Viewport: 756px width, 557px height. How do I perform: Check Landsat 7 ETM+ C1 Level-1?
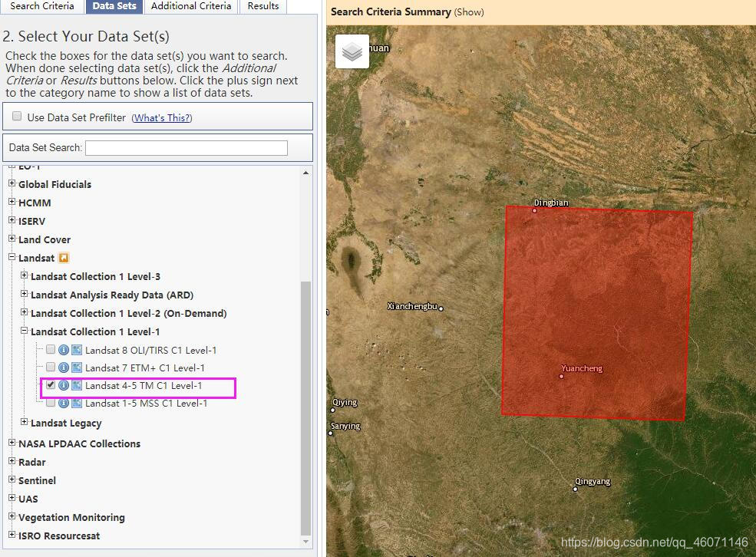51,367
